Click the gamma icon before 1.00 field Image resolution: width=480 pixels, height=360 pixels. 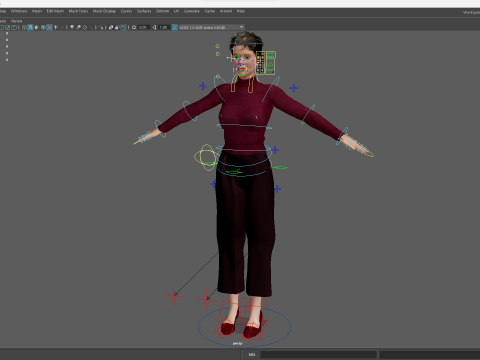[x=154, y=27]
